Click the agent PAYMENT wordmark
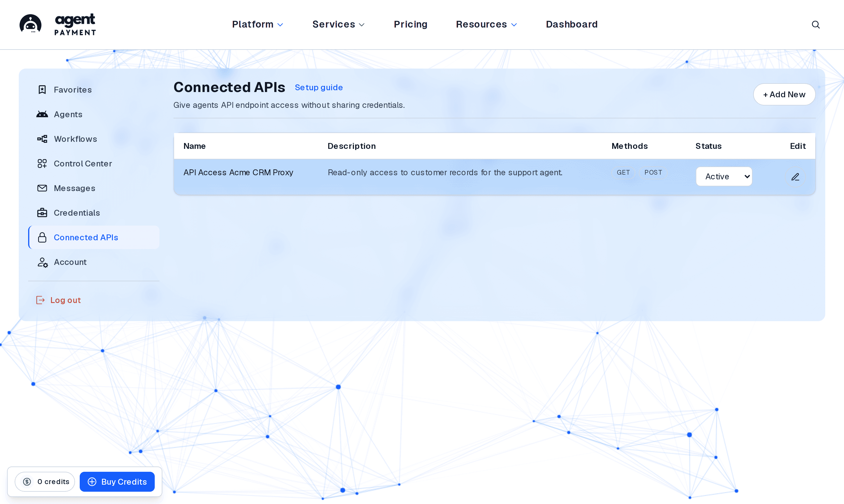 pos(75,24)
